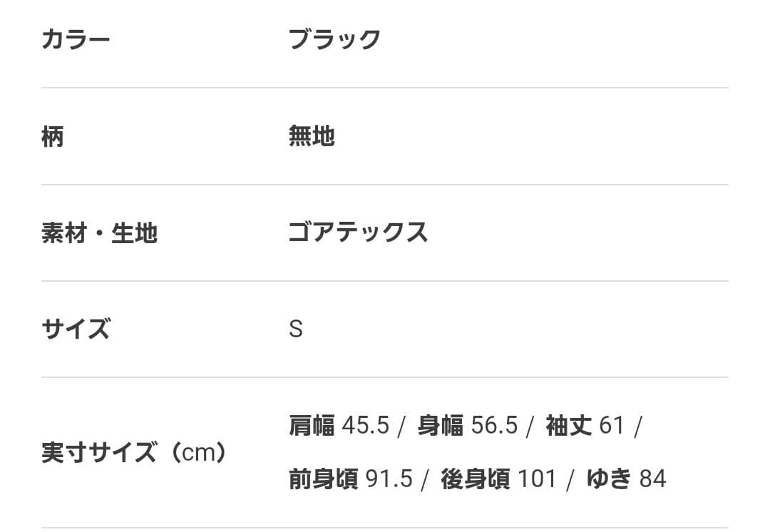The height and width of the screenshot is (532, 770).
Task: Select the 無地 pattern value
Action: coord(312,135)
